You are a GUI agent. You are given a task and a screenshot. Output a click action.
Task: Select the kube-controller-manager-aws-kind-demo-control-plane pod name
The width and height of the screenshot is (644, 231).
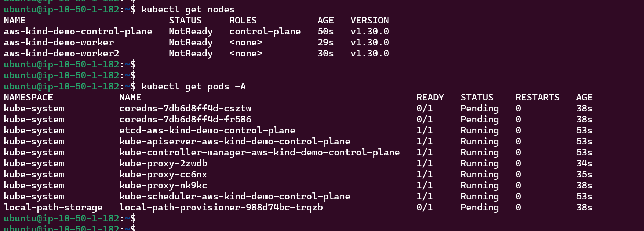coord(259,153)
